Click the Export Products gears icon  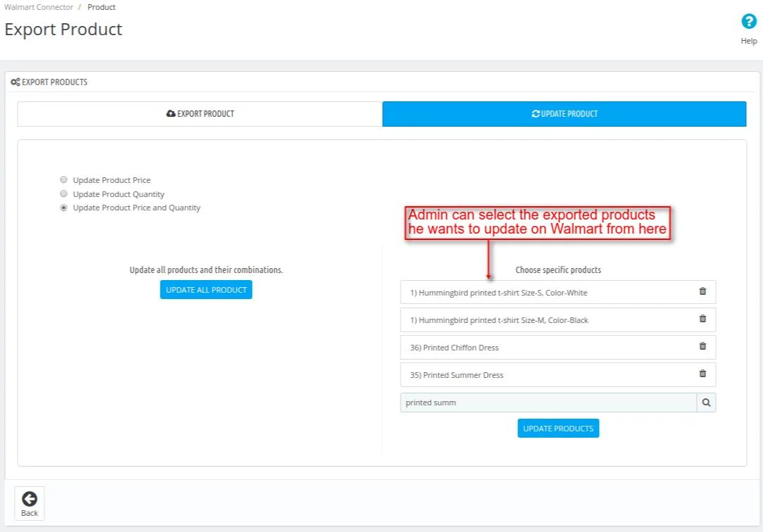tap(15, 82)
